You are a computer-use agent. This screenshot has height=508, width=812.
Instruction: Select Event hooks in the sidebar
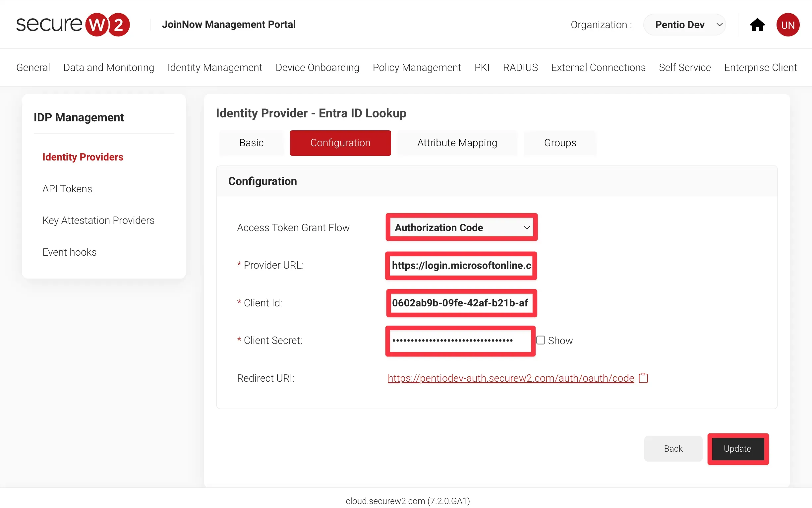coord(70,252)
